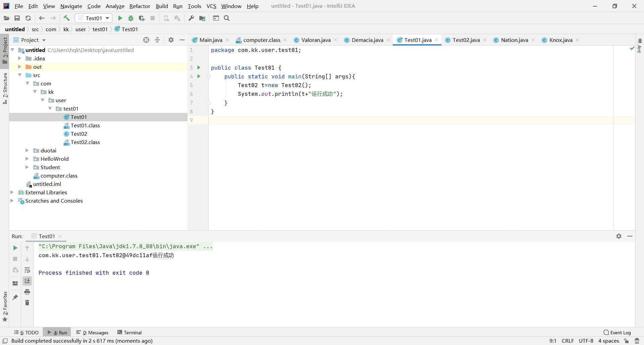
Task: Clear all output with trash icon
Action: coord(27,303)
